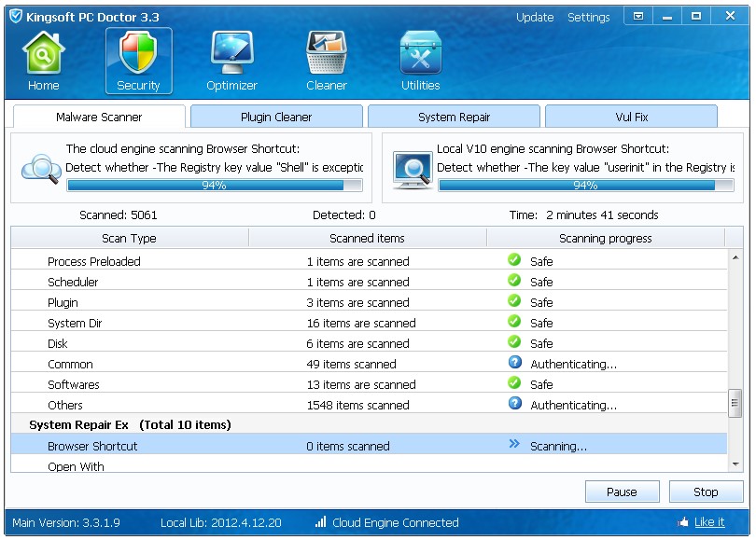The image size is (756, 540).
Task: Open the Home section
Action: (x=43, y=62)
